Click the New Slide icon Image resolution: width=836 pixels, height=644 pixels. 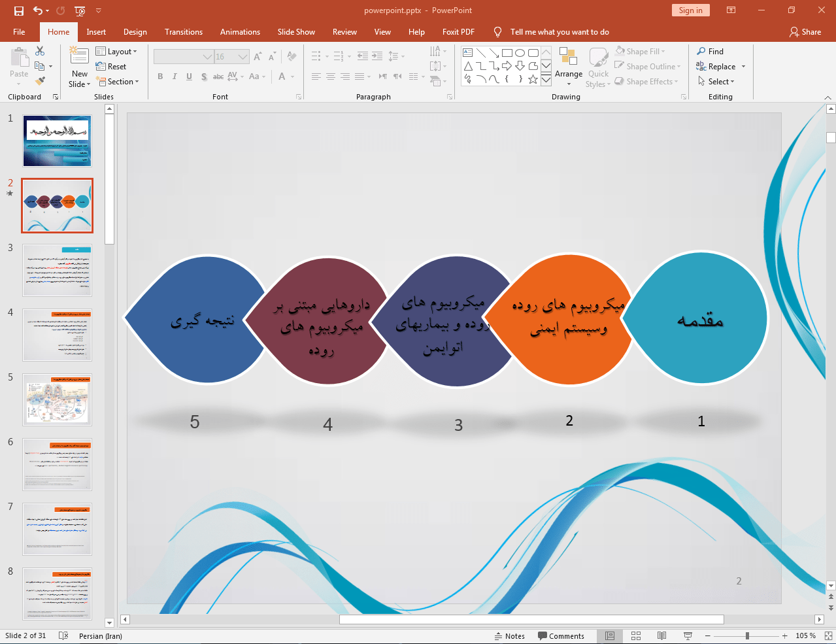(x=79, y=56)
